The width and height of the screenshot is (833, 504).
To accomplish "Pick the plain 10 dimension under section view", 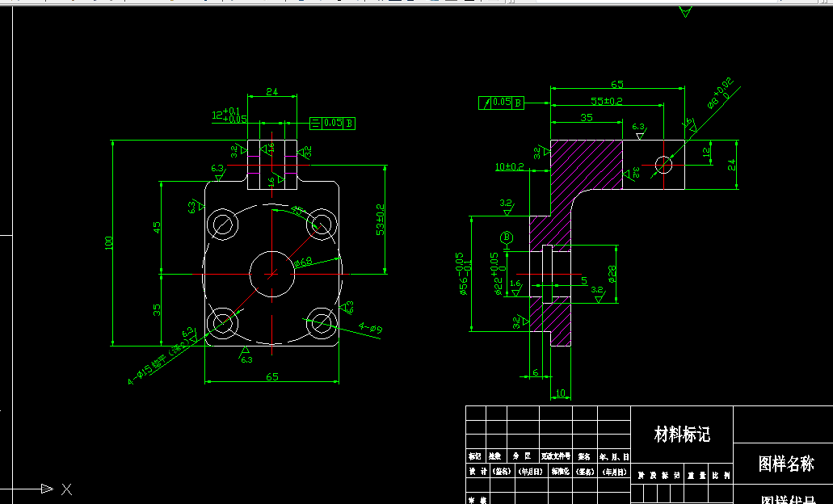I will [x=561, y=393].
